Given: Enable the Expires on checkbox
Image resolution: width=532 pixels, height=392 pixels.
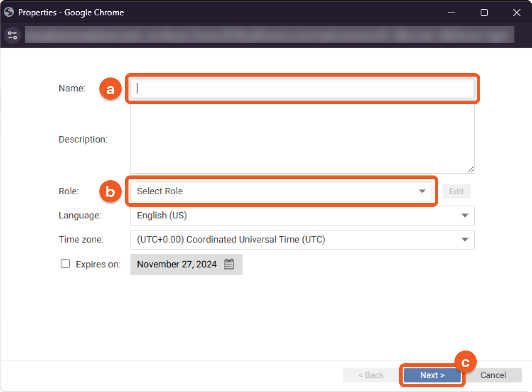Looking at the screenshot, I should click(x=65, y=264).
